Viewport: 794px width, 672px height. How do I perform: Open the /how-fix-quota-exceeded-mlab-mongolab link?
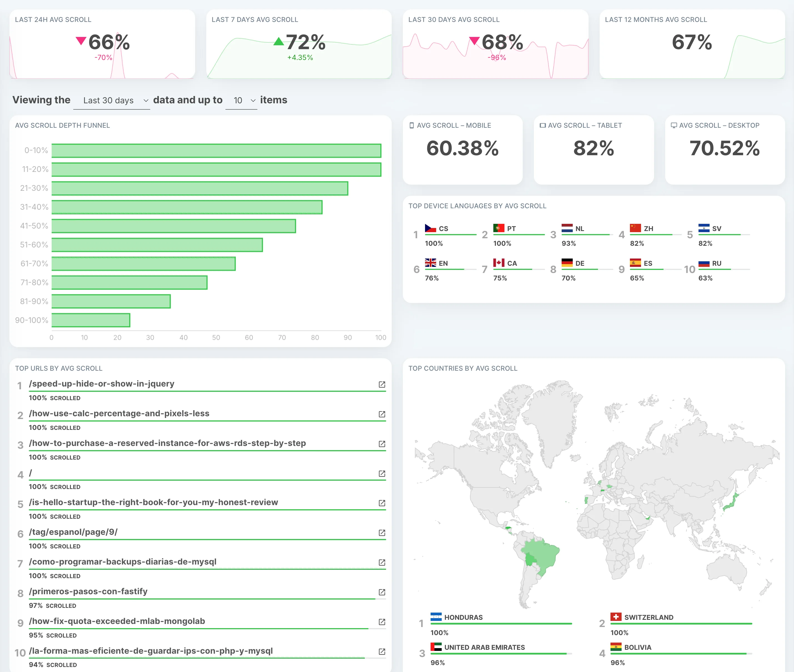(x=117, y=621)
